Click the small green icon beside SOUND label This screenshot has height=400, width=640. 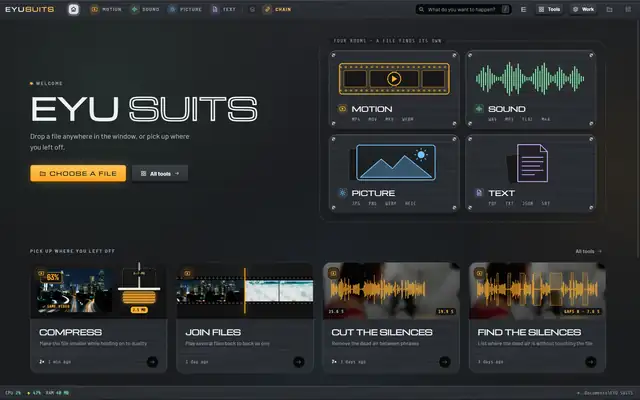[x=479, y=109]
